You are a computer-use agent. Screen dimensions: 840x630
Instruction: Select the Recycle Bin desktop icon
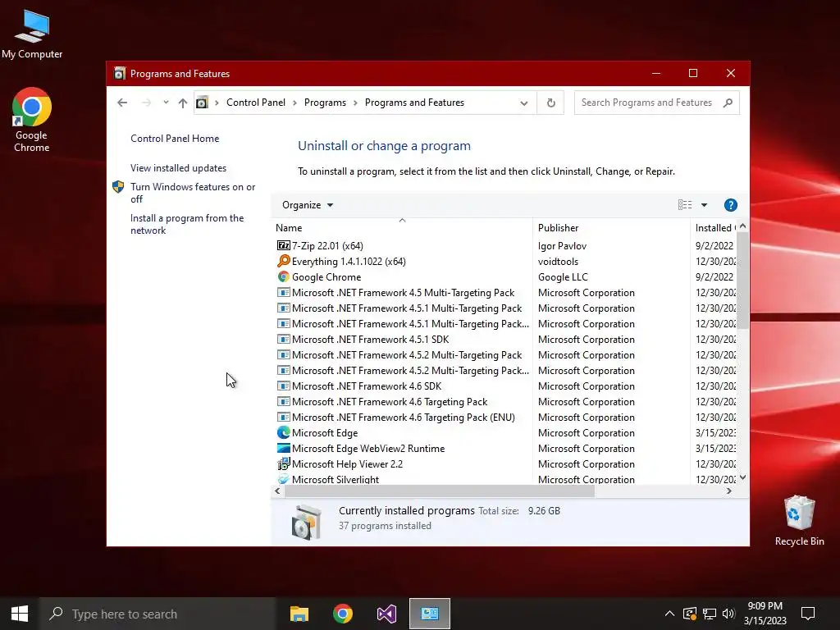[799, 520]
